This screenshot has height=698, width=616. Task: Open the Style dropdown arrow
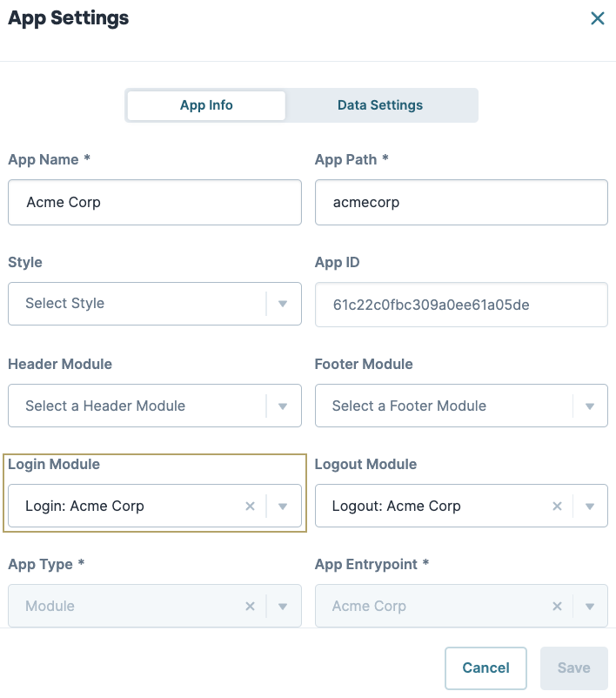(283, 304)
